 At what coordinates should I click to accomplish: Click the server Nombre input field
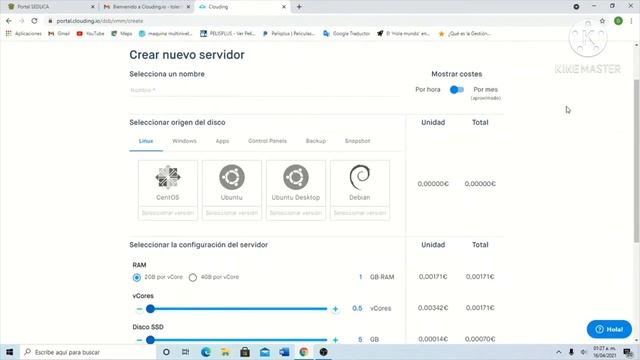[264, 90]
